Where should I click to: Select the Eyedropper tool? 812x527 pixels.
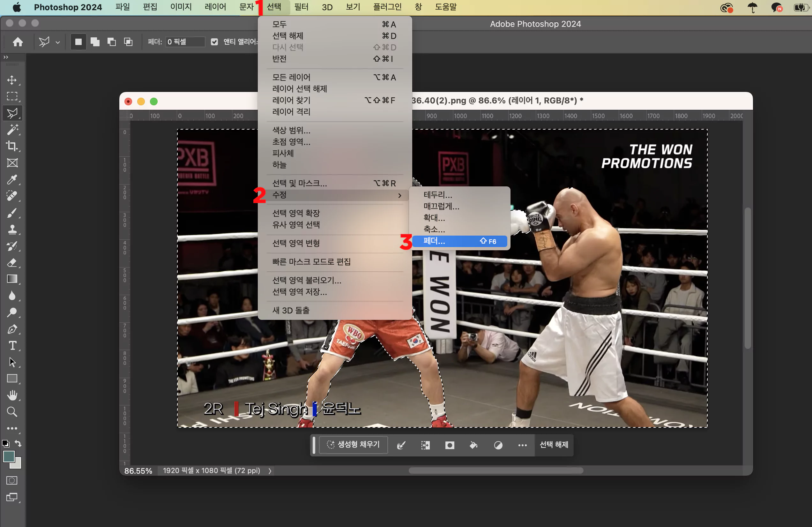click(x=12, y=179)
